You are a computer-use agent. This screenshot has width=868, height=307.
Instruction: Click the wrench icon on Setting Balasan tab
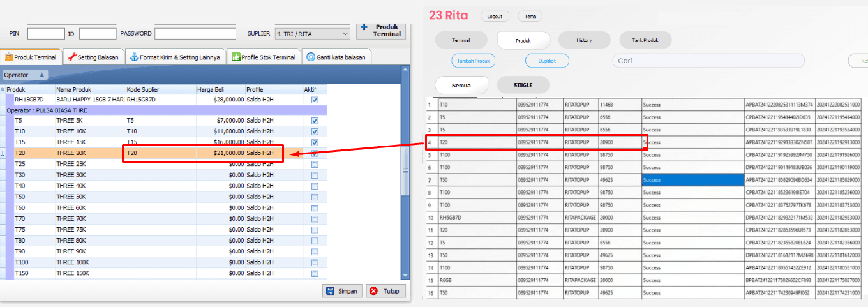pyautogui.click(x=71, y=57)
